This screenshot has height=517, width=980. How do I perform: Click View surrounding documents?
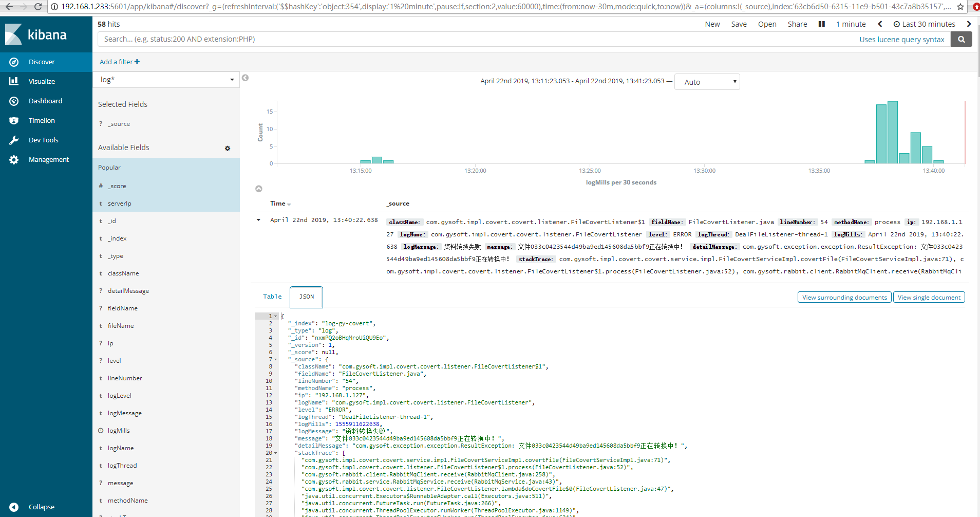point(844,297)
